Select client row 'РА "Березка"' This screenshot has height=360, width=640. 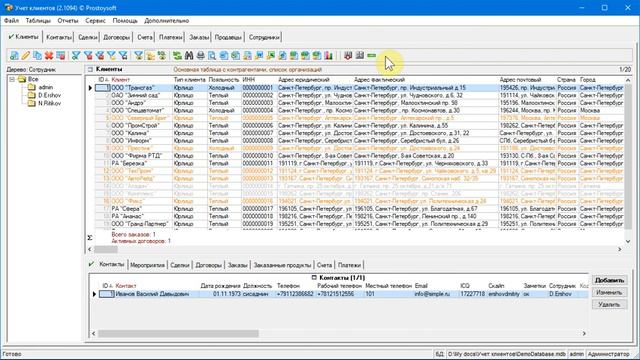pos(359,163)
